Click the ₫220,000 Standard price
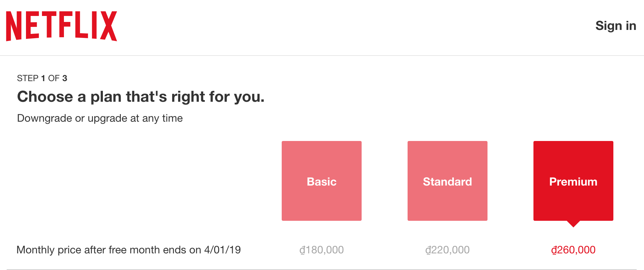The image size is (644, 270). 447,250
